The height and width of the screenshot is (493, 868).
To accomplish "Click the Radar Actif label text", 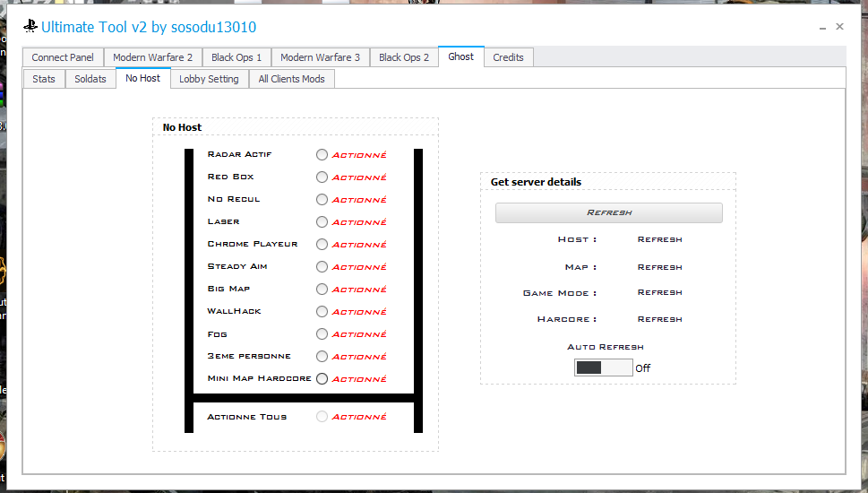I will 240,154.
